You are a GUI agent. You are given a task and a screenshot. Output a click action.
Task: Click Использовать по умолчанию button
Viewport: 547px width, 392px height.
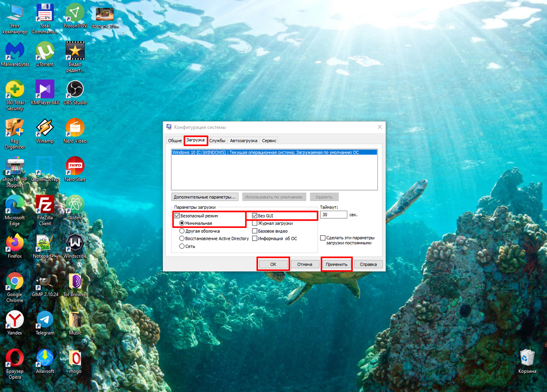coord(273,197)
